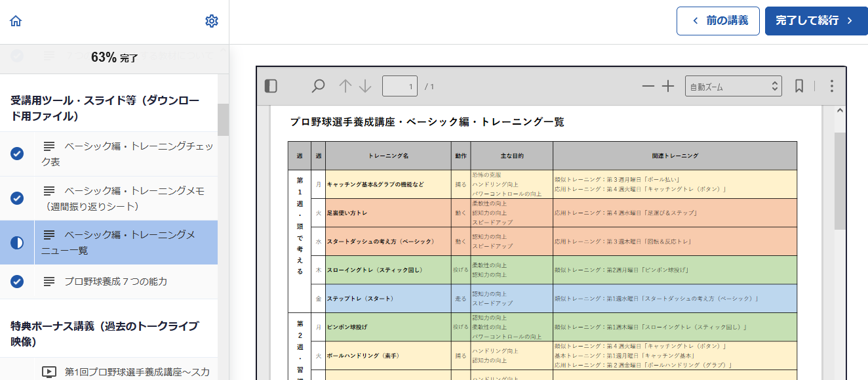Toggle completion for プロ野球養成７つの能力

pyautogui.click(x=17, y=282)
